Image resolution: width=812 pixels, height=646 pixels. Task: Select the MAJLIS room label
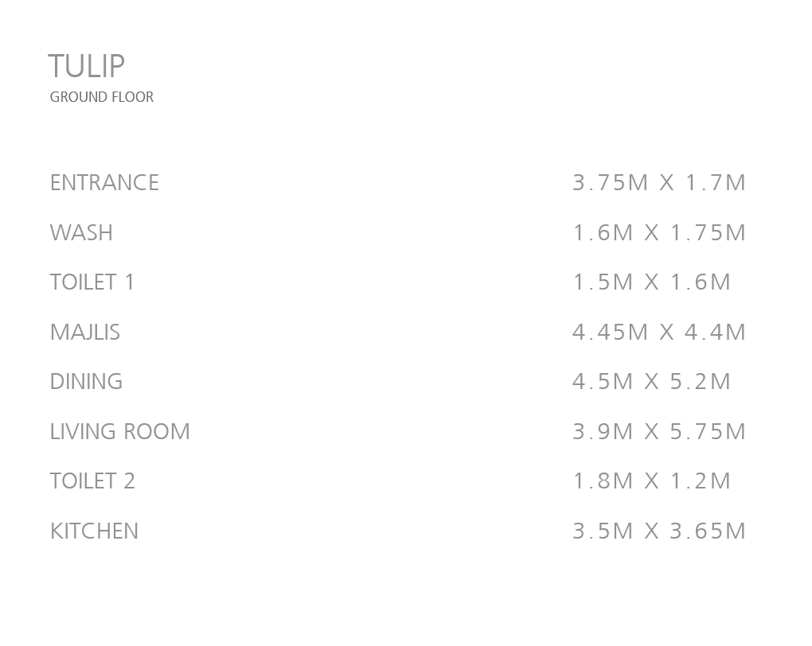click(x=85, y=333)
